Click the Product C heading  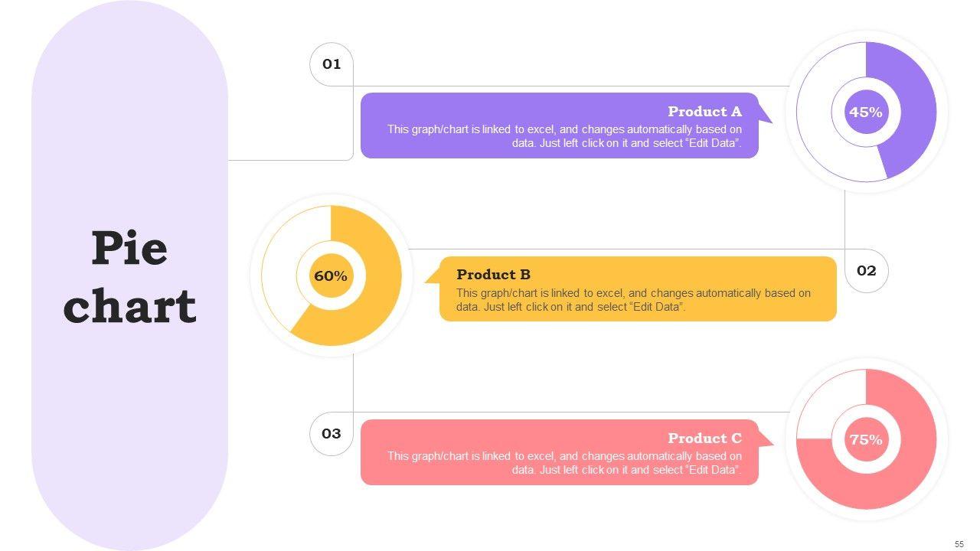(x=704, y=439)
